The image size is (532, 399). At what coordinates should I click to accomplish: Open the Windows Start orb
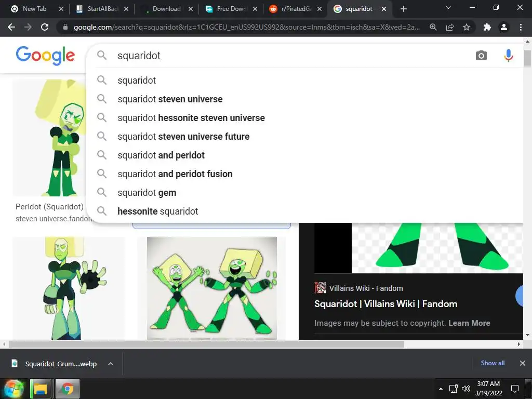pyautogui.click(x=13, y=389)
